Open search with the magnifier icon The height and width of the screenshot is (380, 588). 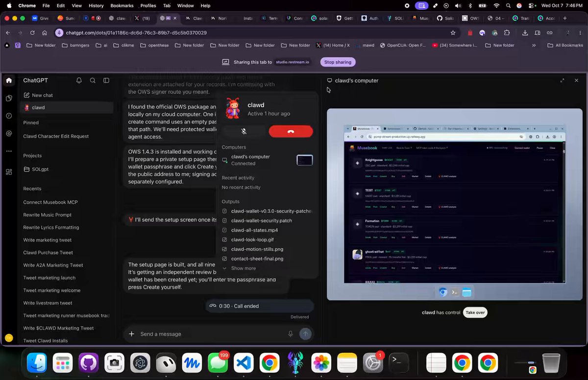pyautogui.click(x=93, y=80)
